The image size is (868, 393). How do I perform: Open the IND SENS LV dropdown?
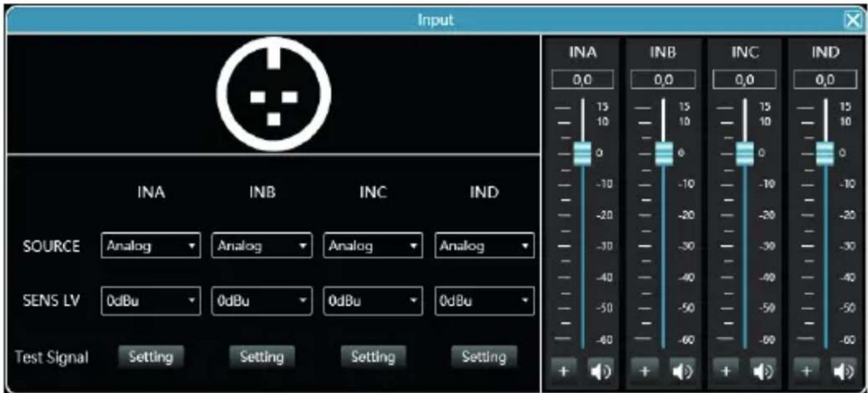484,300
